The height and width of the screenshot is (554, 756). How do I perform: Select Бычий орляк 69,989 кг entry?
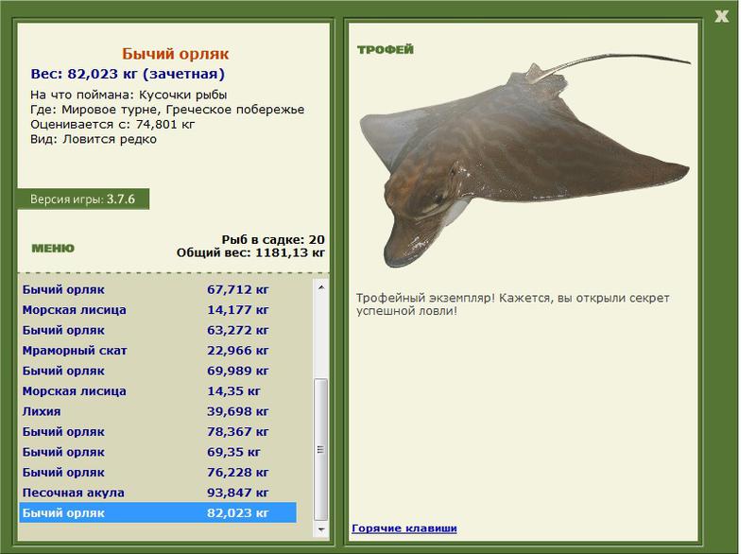coord(158,371)
